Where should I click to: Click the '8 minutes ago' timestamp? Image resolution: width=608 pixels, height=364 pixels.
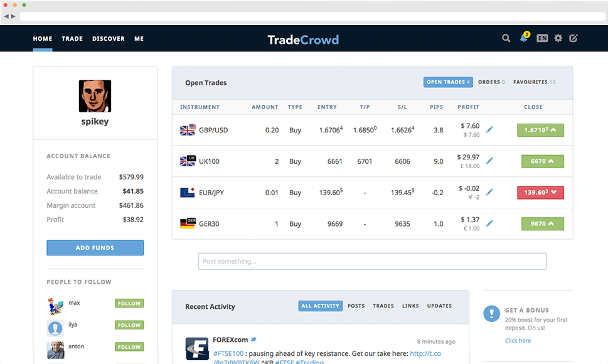click(436, 341)
